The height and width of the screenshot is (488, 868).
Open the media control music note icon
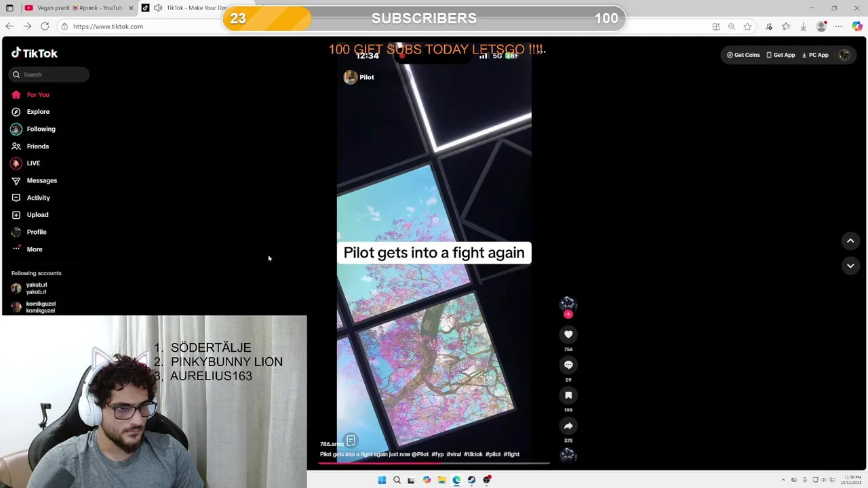(769, 26)
